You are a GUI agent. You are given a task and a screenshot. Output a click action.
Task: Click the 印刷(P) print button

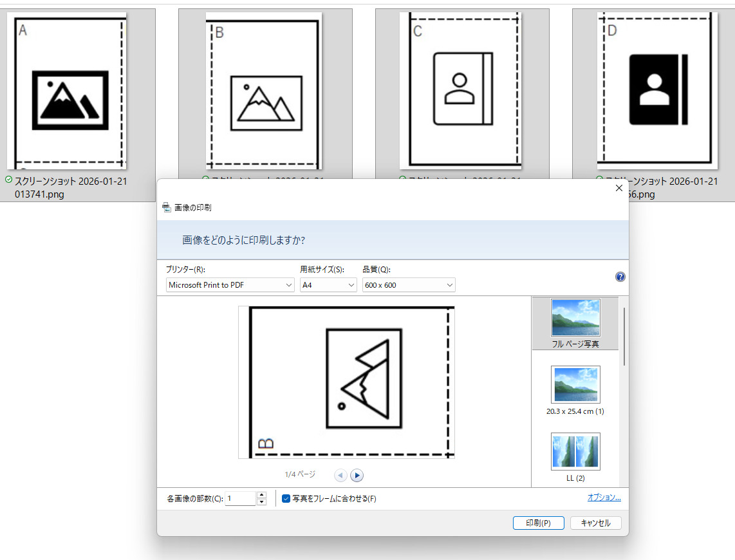click(x=538, y=523)
